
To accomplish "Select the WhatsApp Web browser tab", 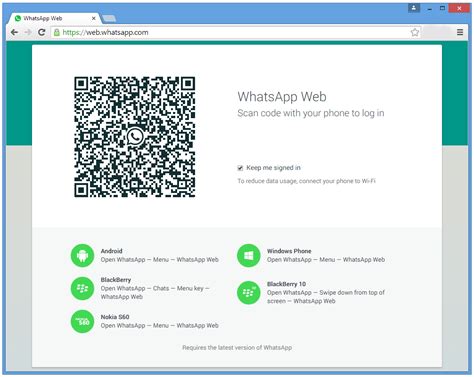I will 53,18.
